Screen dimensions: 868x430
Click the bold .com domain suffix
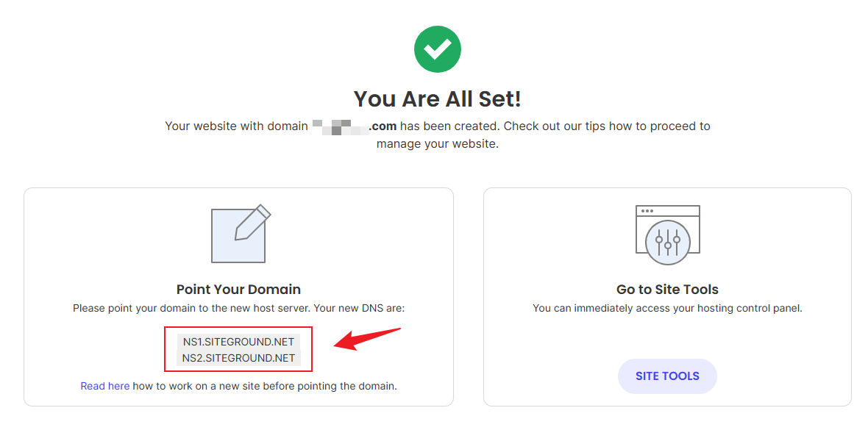click(x=383, y=126)
